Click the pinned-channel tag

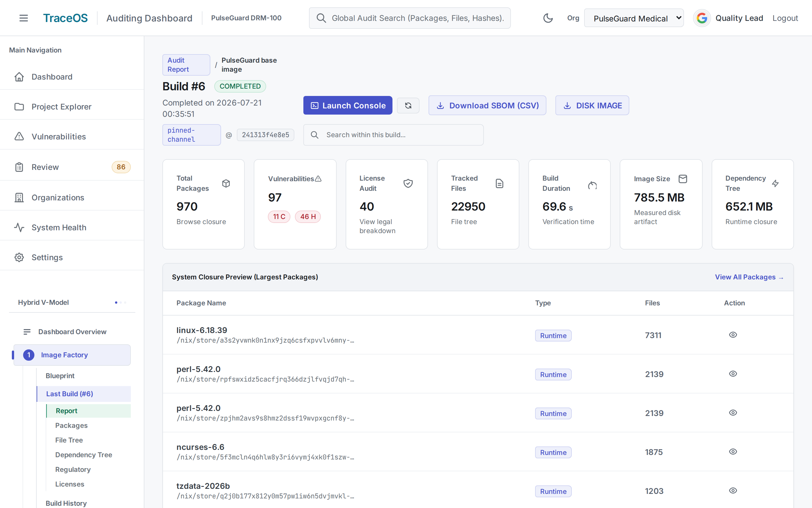click(192, 135)
